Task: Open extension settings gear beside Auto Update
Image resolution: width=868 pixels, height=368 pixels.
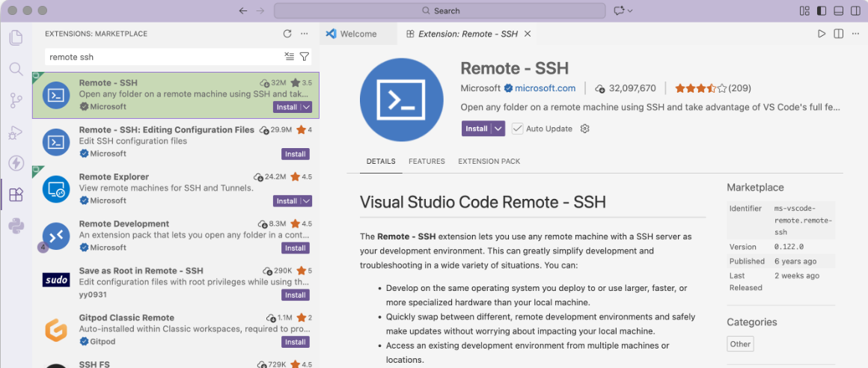Action: 584,129
